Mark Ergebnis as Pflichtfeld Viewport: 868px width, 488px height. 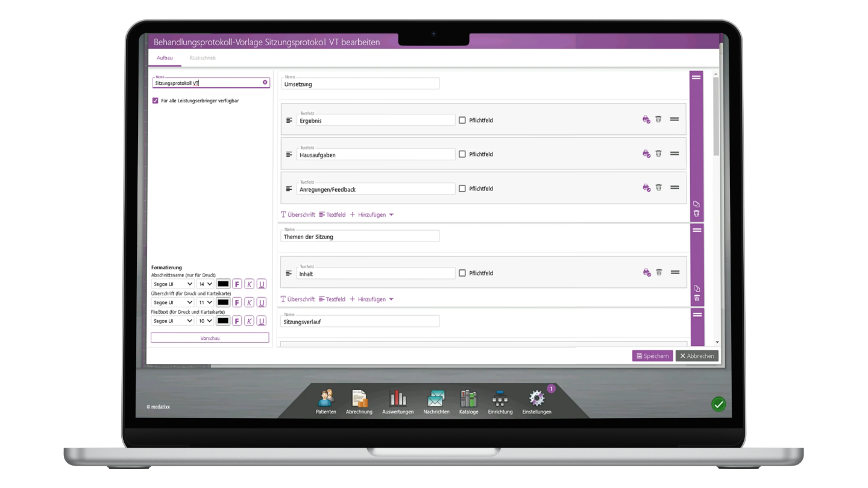pos(462,120)
